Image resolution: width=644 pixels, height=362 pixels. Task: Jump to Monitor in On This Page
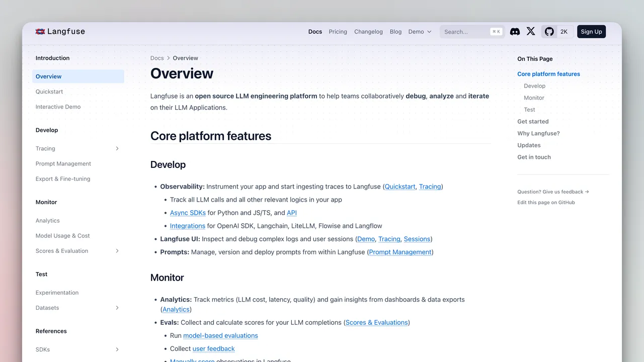pos(534,98)
